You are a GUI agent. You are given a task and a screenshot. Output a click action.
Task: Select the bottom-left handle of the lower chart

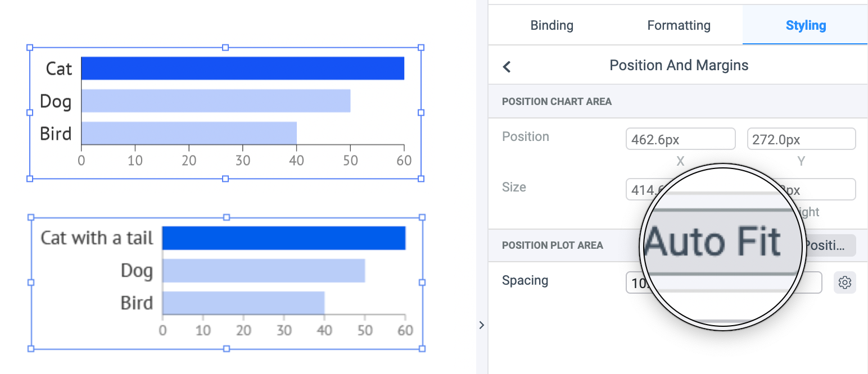(x=31, y=349)
